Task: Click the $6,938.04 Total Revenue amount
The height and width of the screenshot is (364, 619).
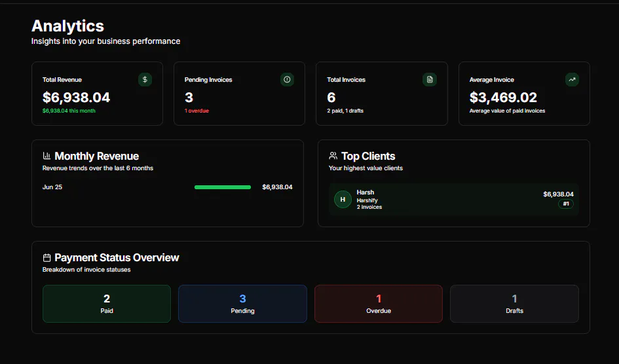Action: click(76, 98)
